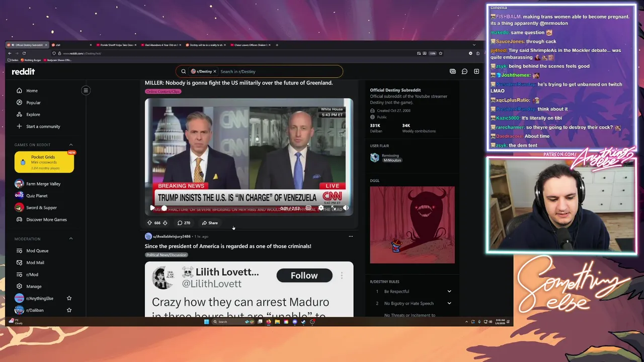Open the list all tabs dropdown
Screen dimensions: 644x362
[x=474, y=45]
